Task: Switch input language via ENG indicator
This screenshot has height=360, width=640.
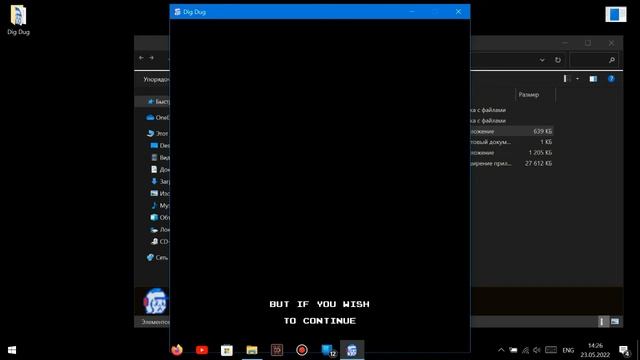Action: [x=568, y=350]
